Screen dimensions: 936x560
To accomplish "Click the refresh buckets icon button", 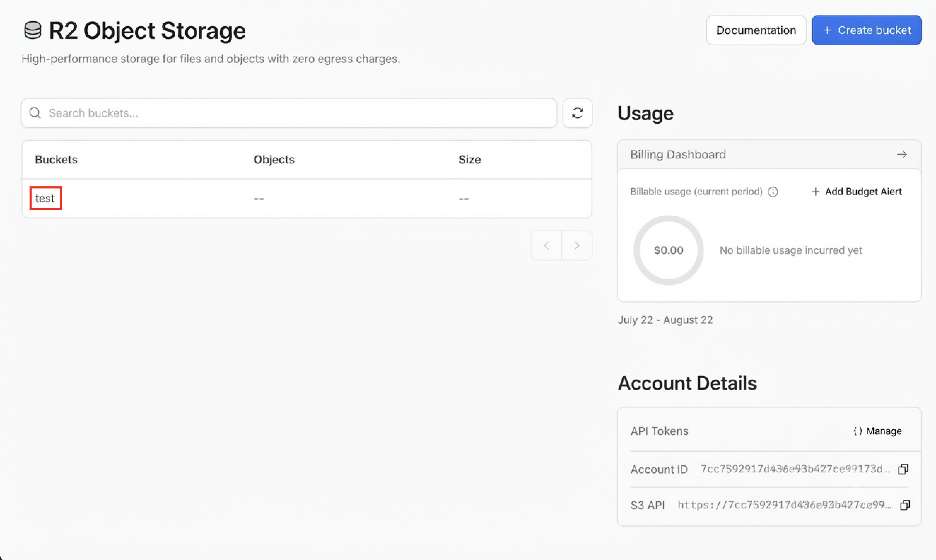I will (577, 113).
